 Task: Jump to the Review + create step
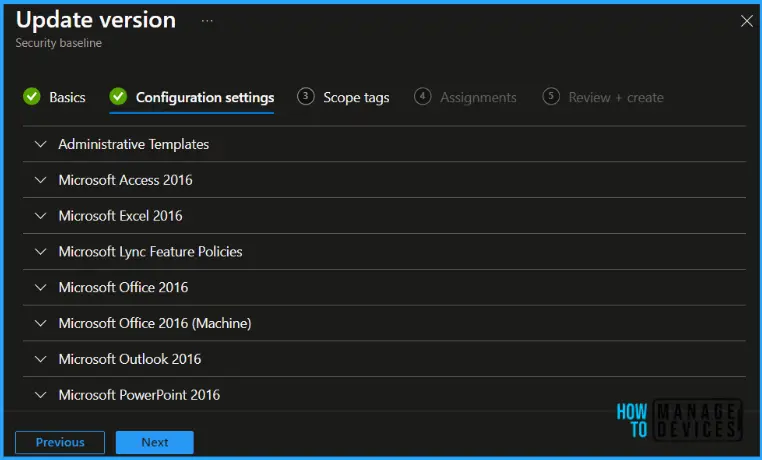603,97
